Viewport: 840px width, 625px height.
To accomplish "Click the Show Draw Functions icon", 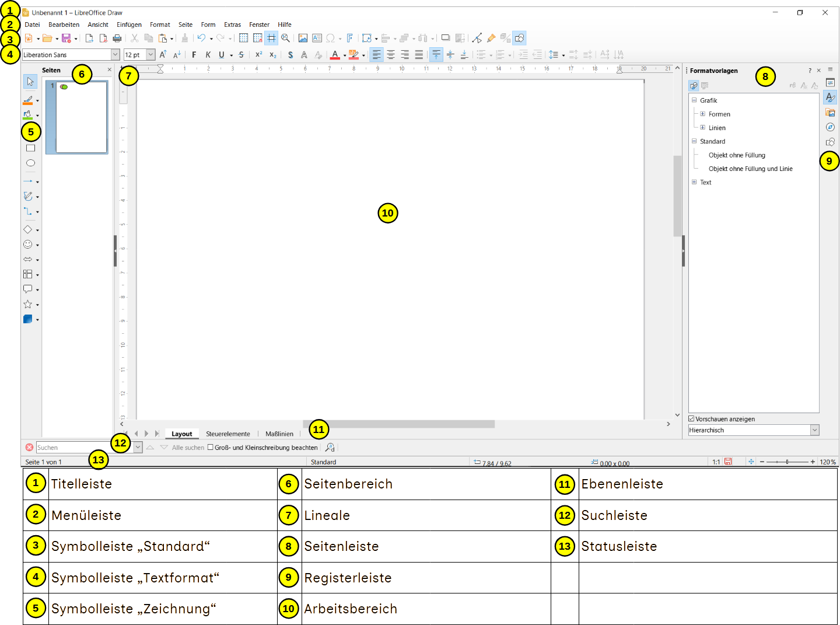I will tap(519, 39).
